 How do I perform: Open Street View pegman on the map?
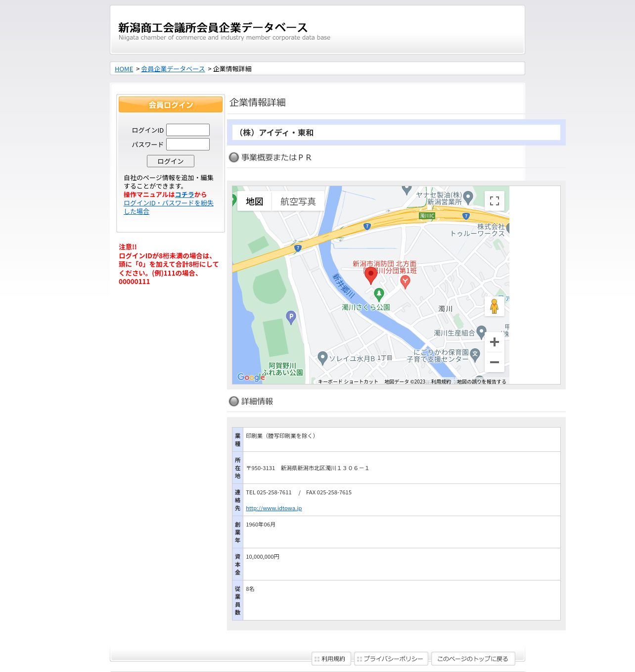pos(494,306)
